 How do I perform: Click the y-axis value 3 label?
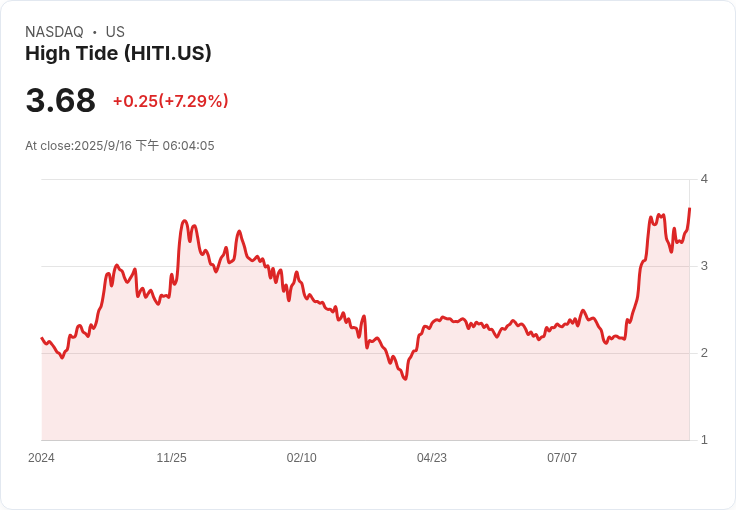point(704,266)
